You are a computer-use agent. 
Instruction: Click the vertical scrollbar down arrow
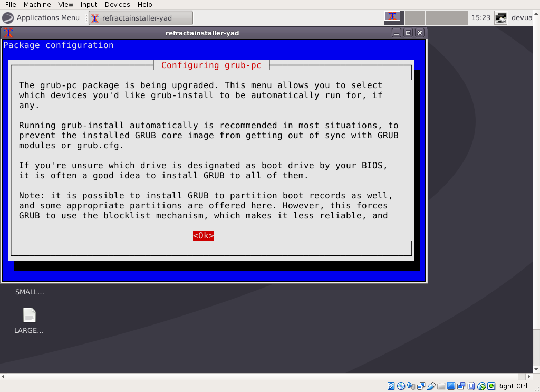(536, 369)
